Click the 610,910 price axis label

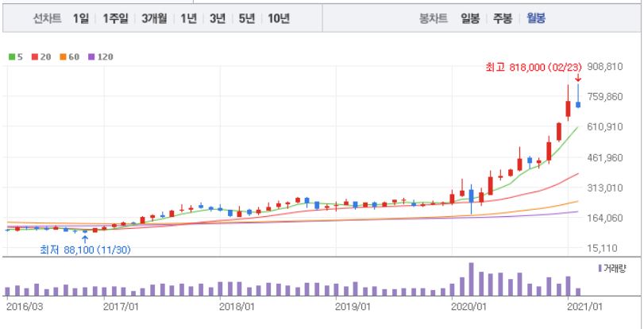pos(607,127)
